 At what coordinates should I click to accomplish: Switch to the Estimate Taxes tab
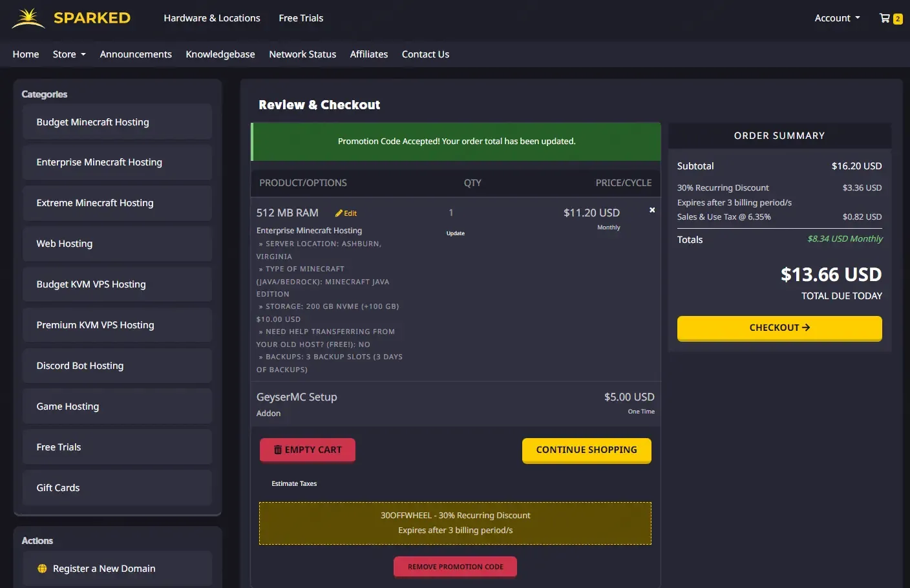click(294, 483)
